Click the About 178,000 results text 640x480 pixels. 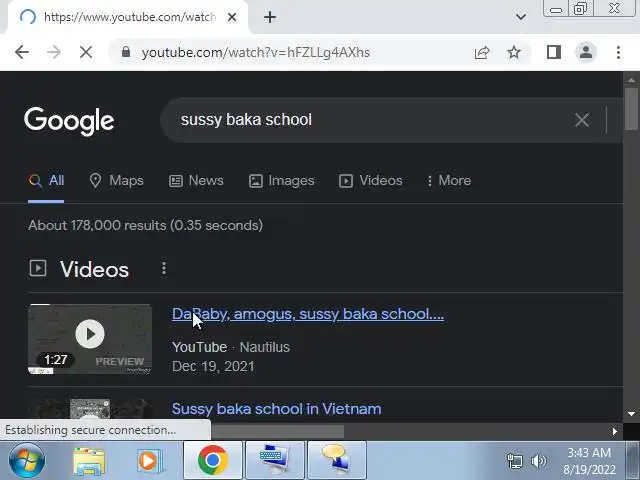pyautogui.click(x=145, y=225)
